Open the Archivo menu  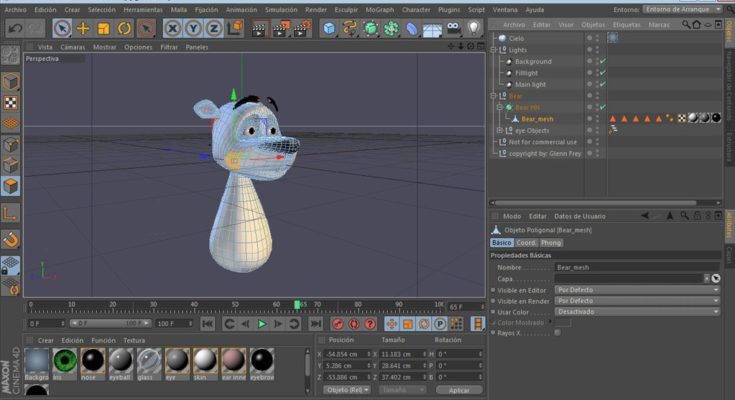tap(15, 10)
